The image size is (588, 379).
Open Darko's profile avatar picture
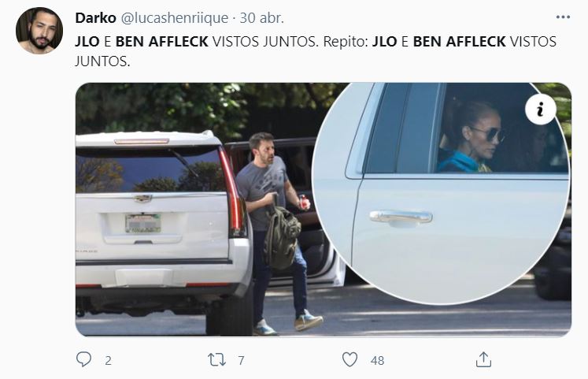pos(39,31)
